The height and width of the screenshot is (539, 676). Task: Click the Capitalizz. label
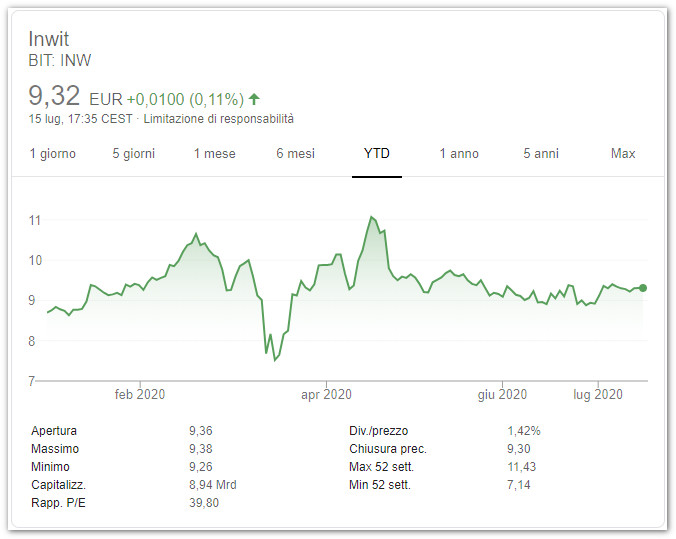pyautogui.click(x=59, y=485)
